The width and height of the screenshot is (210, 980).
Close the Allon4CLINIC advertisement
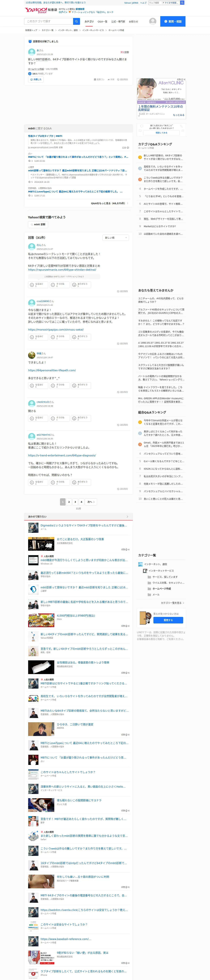point(185,80)
